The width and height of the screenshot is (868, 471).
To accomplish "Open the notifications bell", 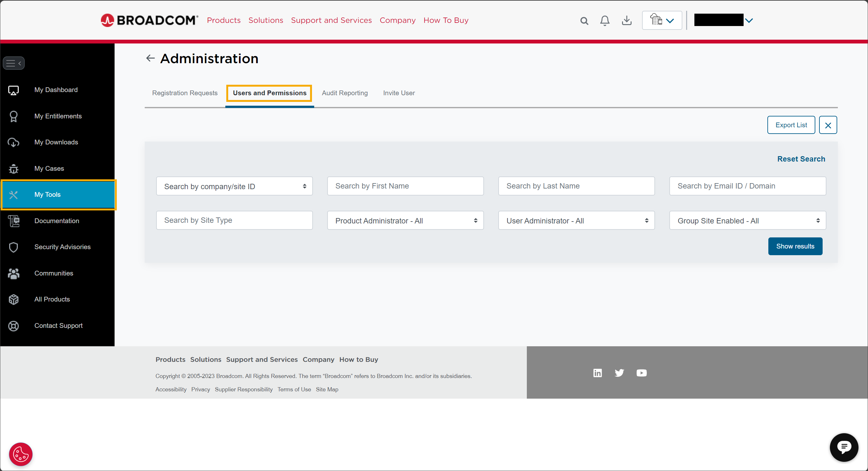I will point(605,21).
